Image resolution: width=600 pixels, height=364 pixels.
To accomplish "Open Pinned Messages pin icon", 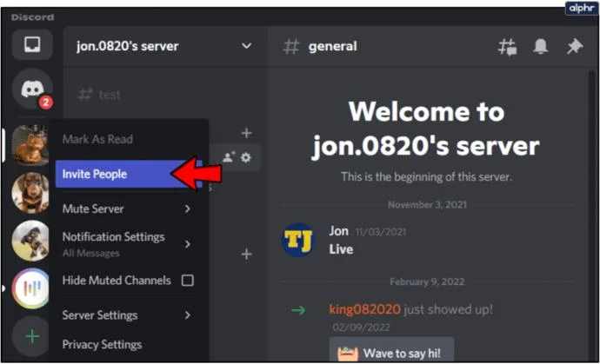I will point(575,47).
